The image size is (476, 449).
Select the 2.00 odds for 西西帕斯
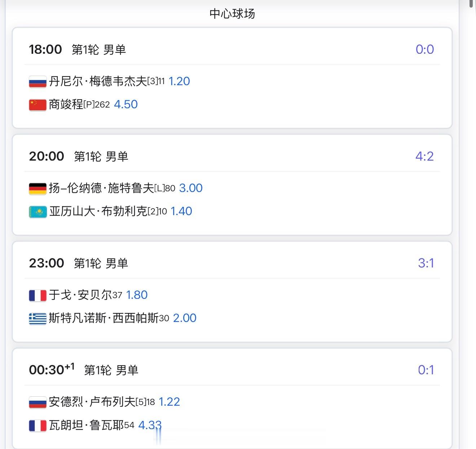[x=185, y=318]
